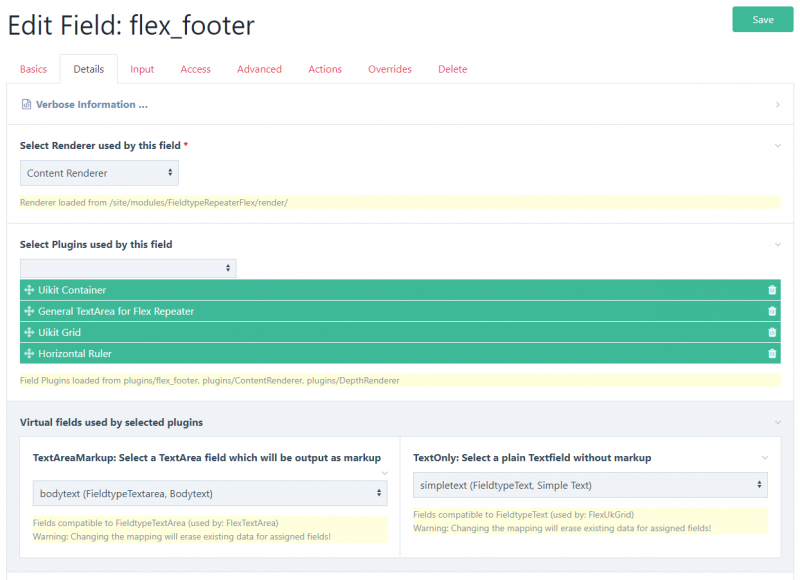The image size is (800, 580).
Task: Click the move handle for Uikit Container
Action: 29,290
